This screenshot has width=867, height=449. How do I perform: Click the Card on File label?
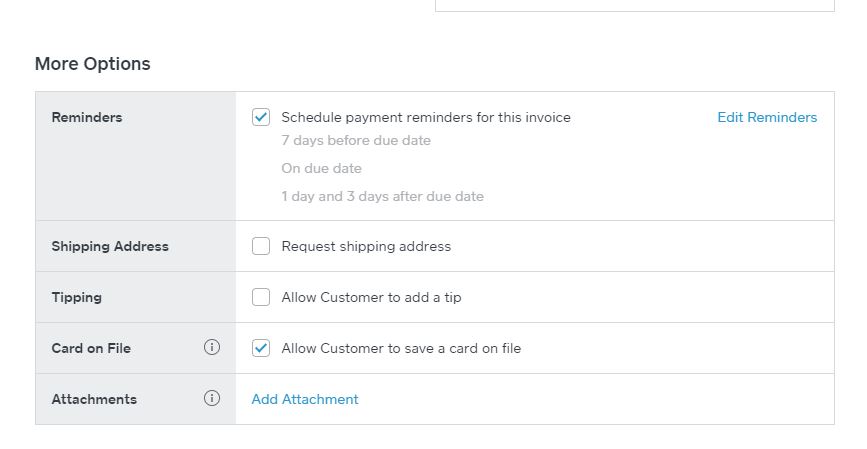91,348
